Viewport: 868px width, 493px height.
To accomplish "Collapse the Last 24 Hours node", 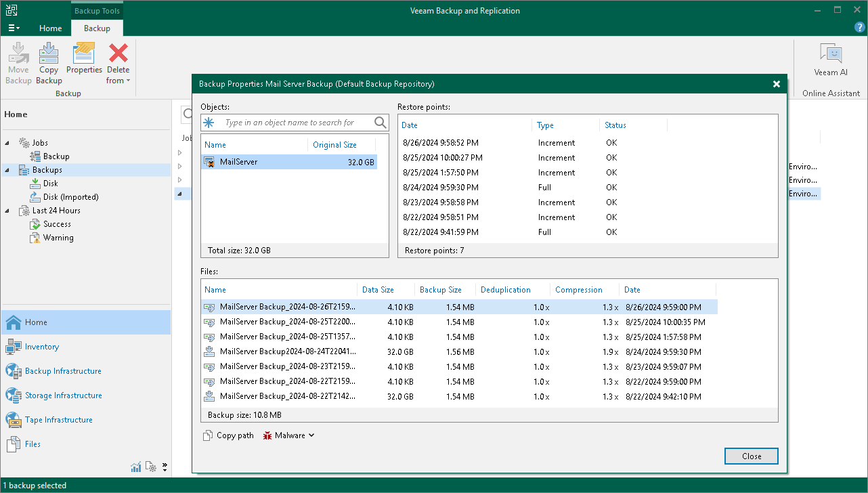I will coord(7,211).
